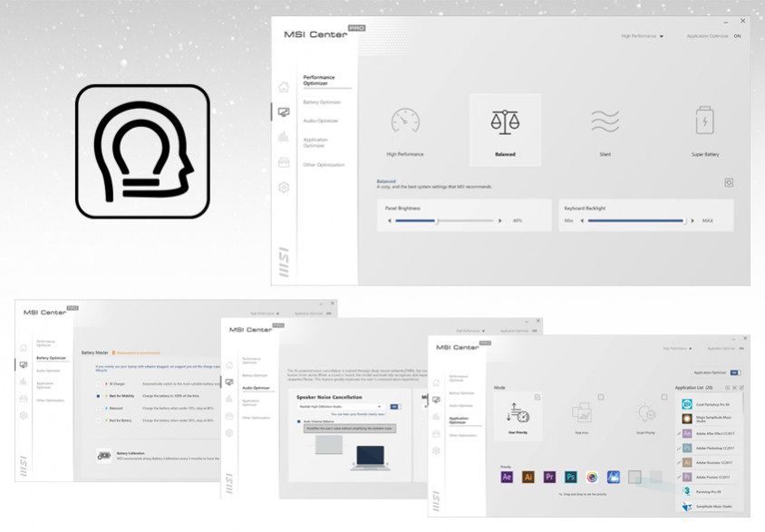Select the Real-time mode icon
Viewport: 765px width, 532px height.
[582, 413]
